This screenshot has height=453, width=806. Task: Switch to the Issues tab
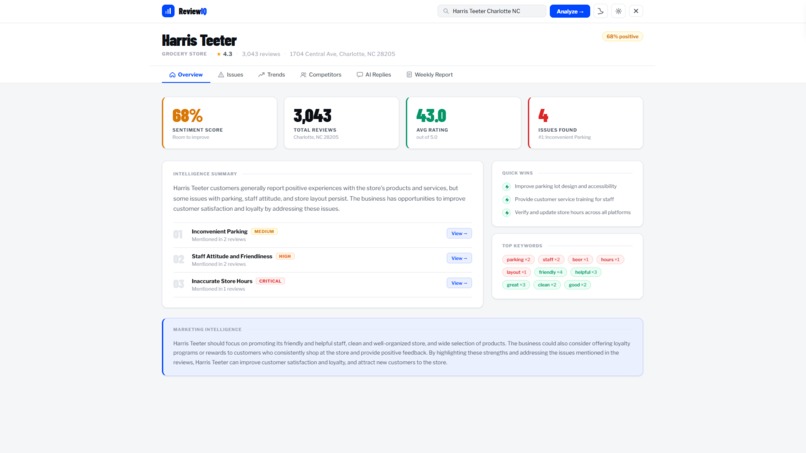point(230,75)
